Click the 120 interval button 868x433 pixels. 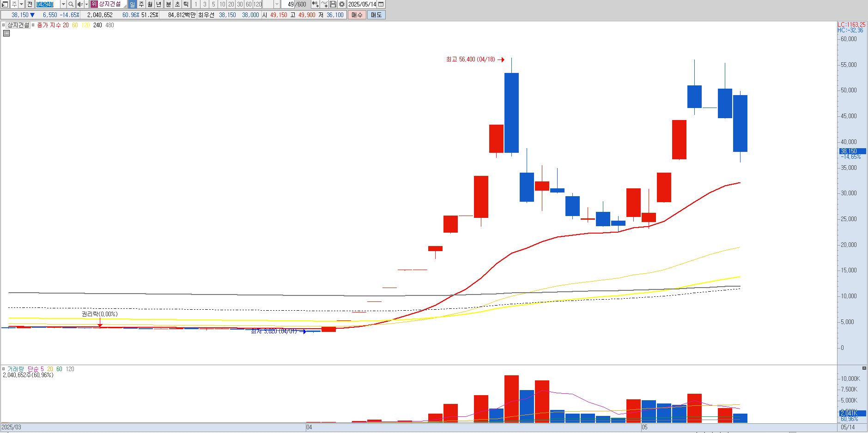257,4
